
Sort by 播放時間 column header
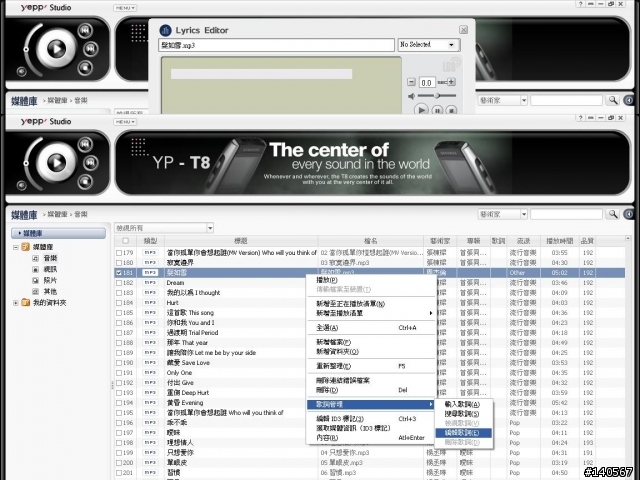click(x=560, y=241)
